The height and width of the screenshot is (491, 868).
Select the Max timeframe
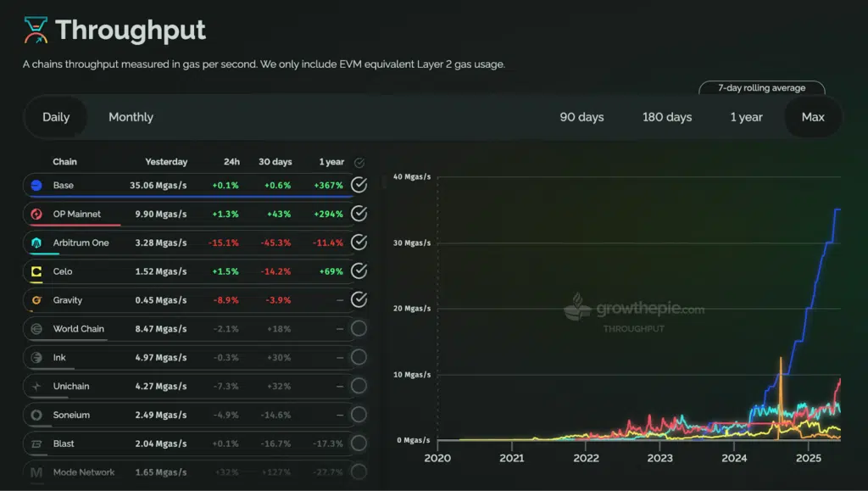(813, 117)
